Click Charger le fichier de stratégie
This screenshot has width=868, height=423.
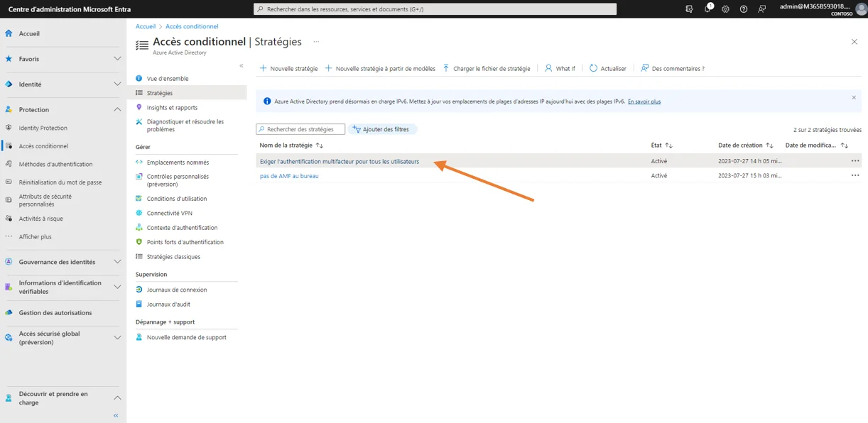tap(487, 69)
